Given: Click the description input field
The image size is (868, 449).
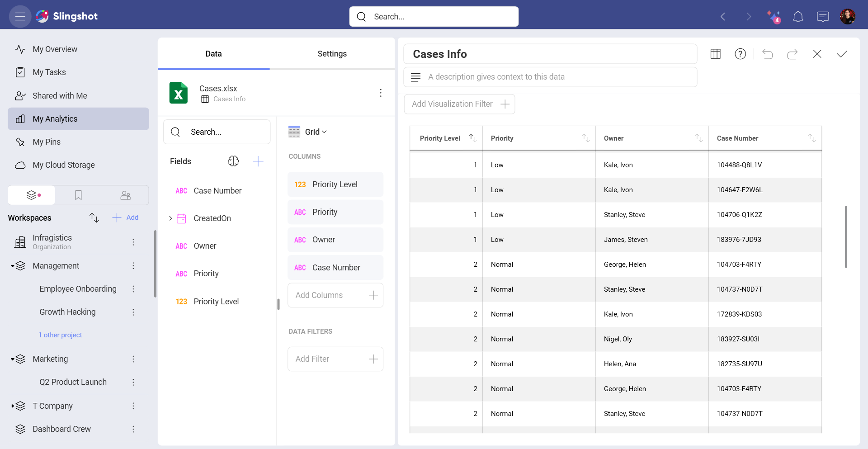Looking at the screenshot, I should click(550, 77).
